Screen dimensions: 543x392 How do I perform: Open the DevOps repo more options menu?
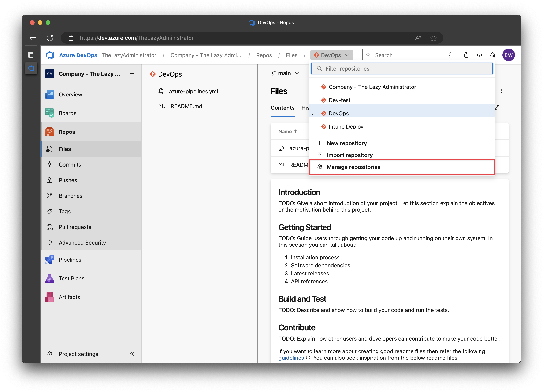pyautogui.click(x=247, y=74)
